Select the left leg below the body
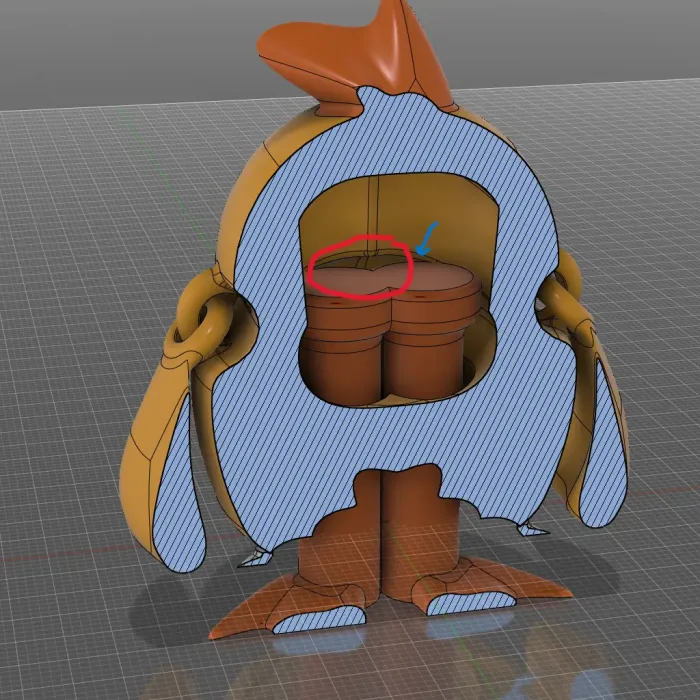 click(x=339, y=536)
